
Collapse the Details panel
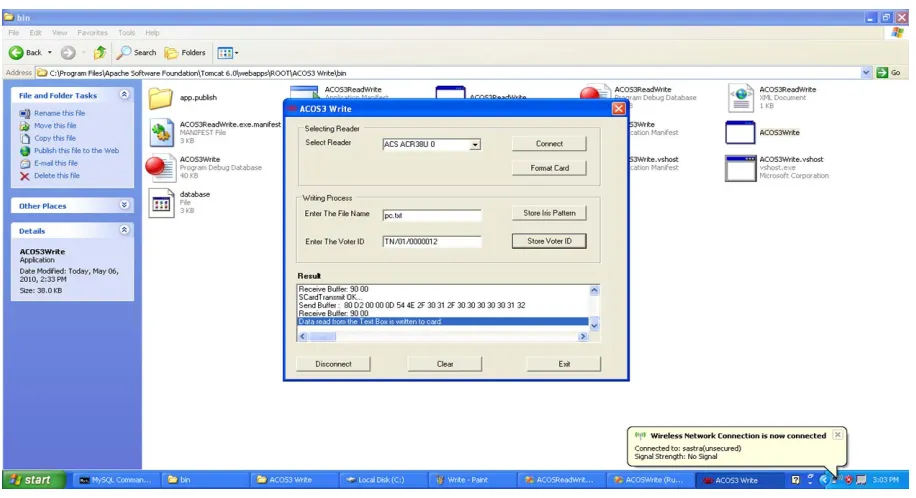pyautogui.click(x=124, y=230)
